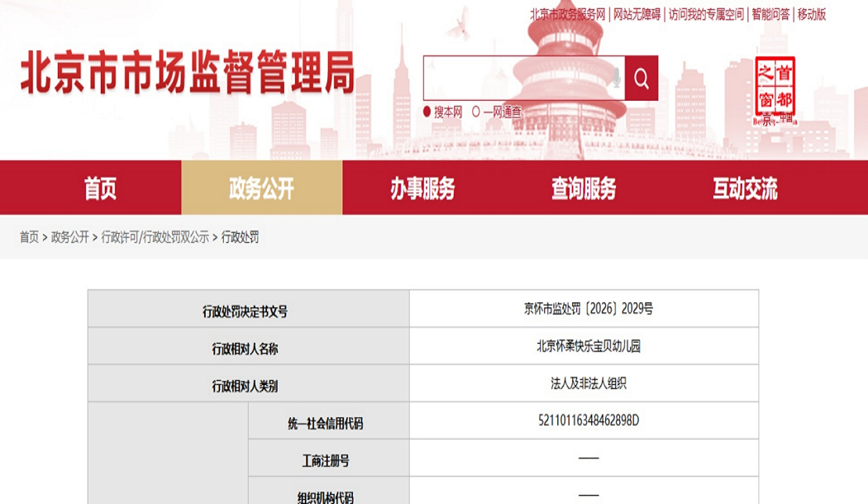Click the 工商注册号 label cell
The width and height of the screenshot is (868, 504).
(x=329, y=458)
